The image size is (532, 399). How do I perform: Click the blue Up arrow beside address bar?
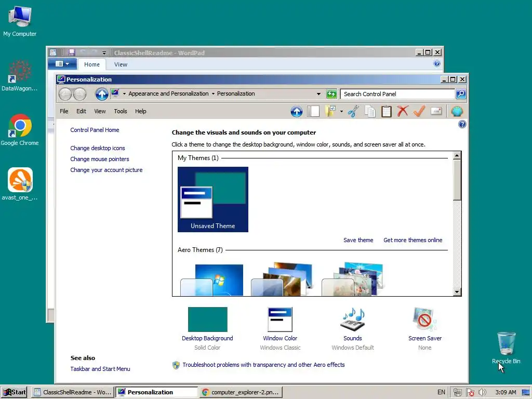101,94
